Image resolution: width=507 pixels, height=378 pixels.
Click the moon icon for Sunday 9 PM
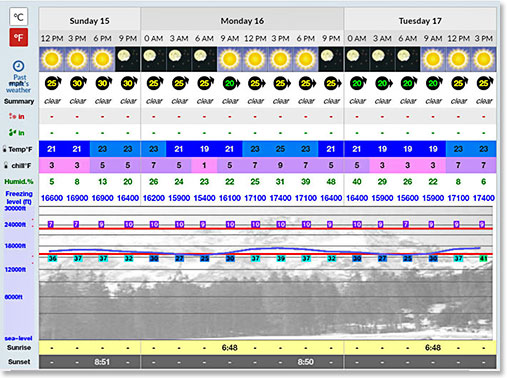(128, 59)
